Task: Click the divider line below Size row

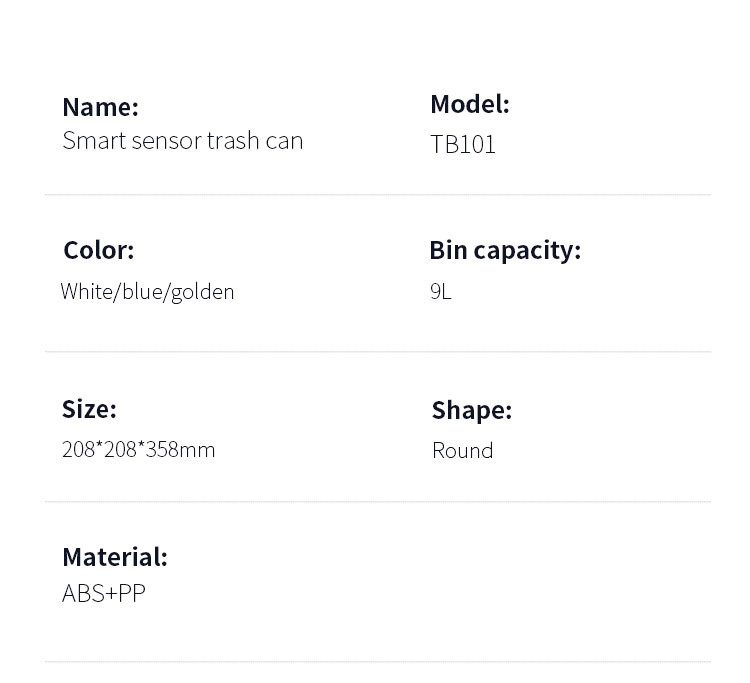Action: [378, 502]
